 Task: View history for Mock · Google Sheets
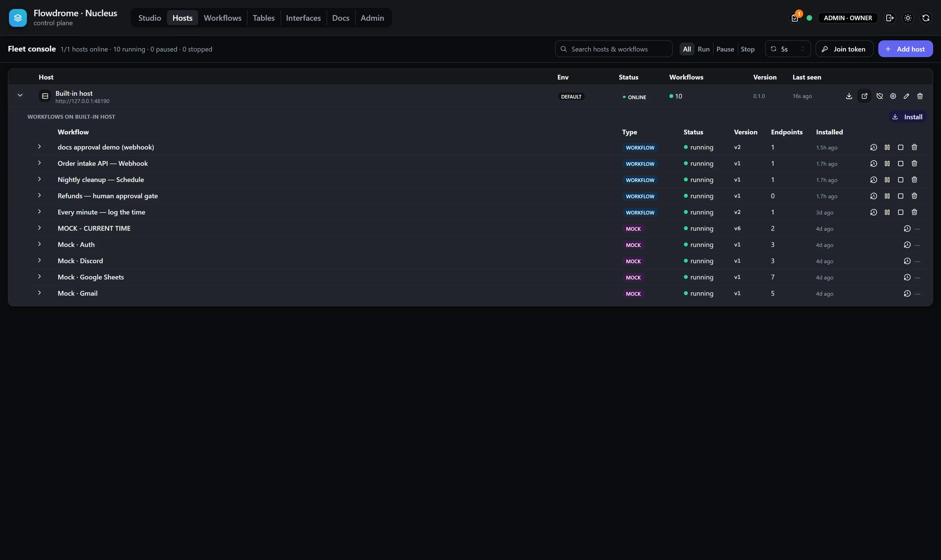point(907,277)
